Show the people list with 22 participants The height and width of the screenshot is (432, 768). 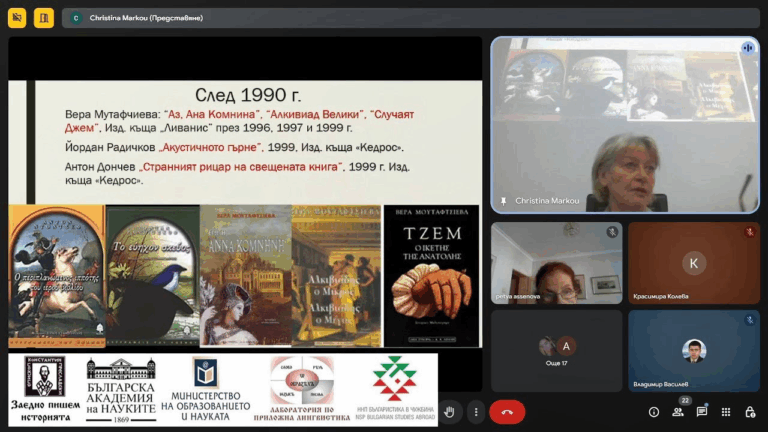[678, 411]
